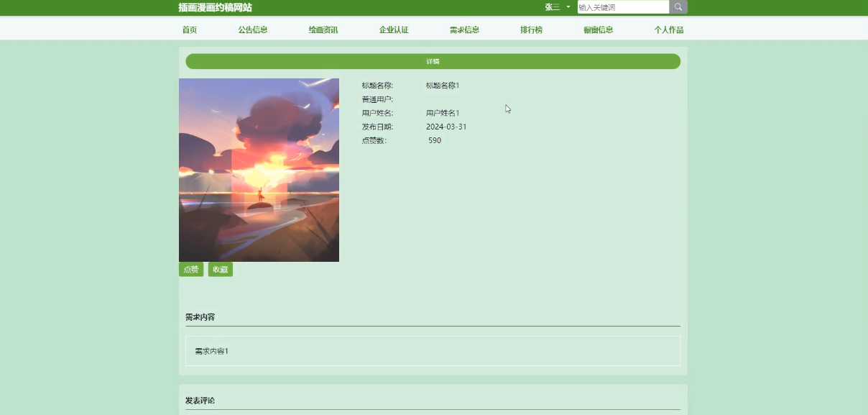Viewport: 868px width, 415px height.
Task: Click the 点赞 like button
Action: click(191, 270)
